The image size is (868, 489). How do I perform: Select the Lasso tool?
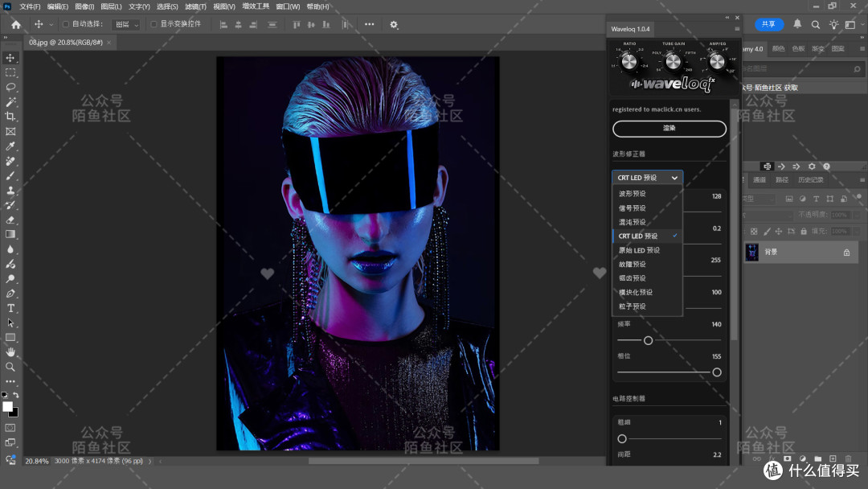10,87
